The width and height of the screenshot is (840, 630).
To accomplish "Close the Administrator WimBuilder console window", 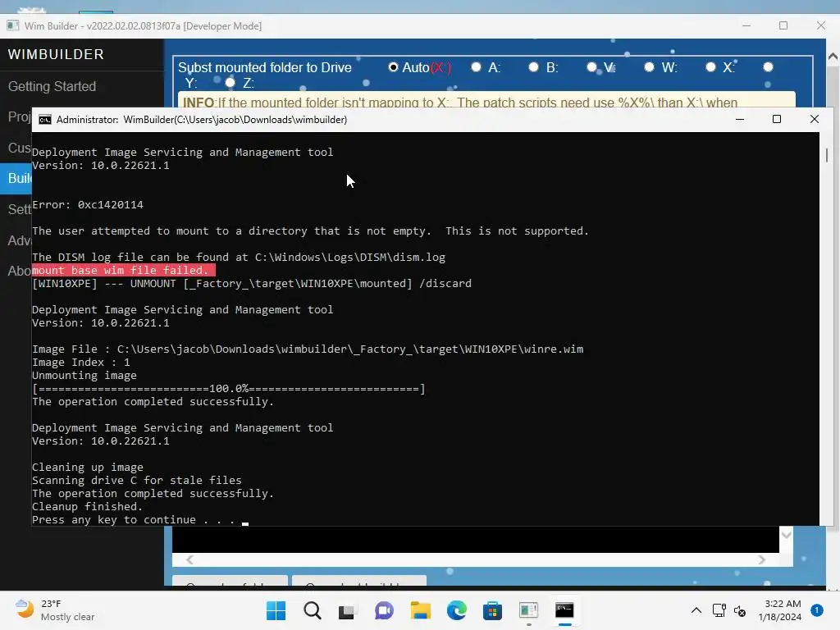I will [x=815, y=120].
